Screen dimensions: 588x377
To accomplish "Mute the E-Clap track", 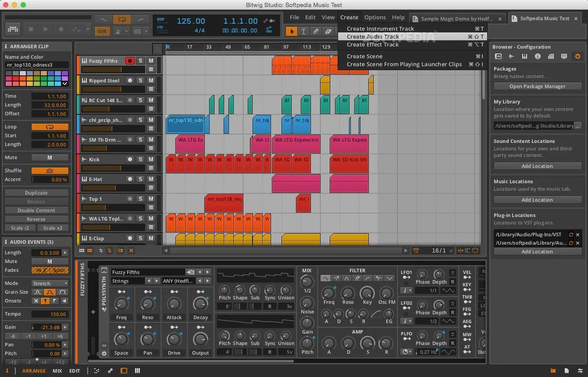I will coord(151,238).
